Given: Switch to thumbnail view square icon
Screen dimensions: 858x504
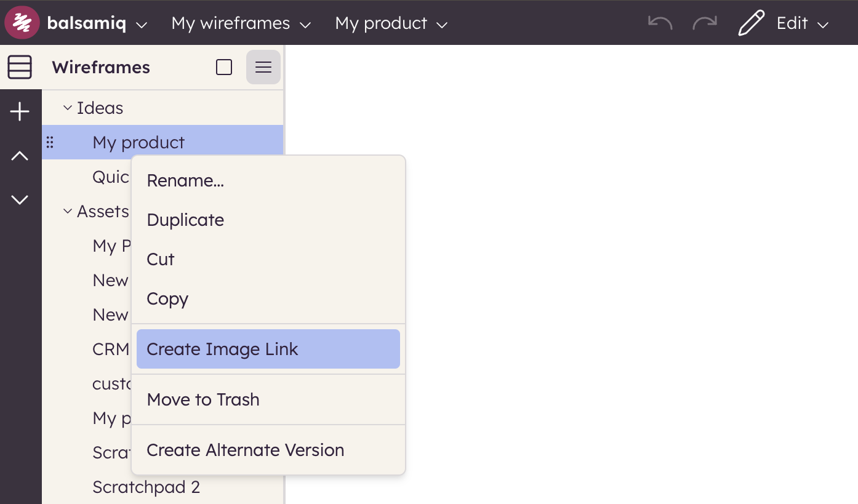Looking at the screenshot, I should (224, 67).
